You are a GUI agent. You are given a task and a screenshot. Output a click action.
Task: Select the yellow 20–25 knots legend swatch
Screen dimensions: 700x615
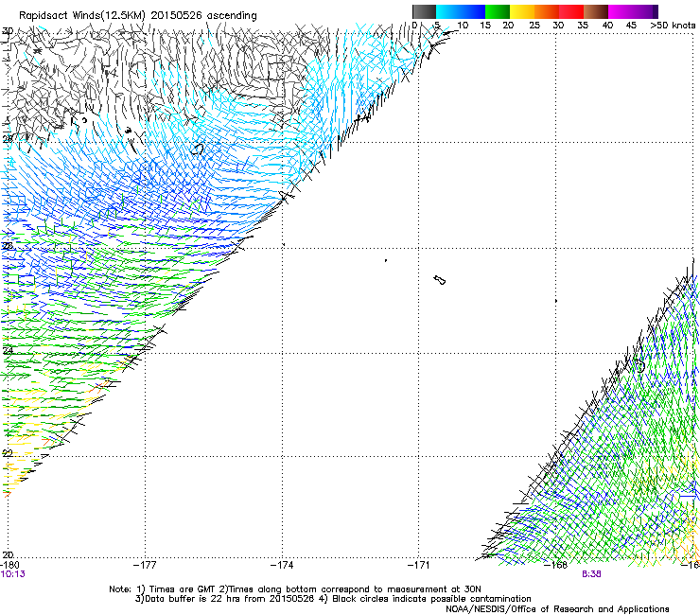tap(522, 11)
